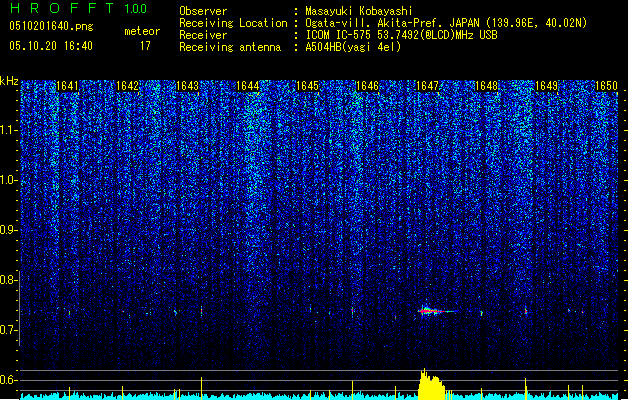Click the 0.7 kHz frequency axis label

click(8, 330)
